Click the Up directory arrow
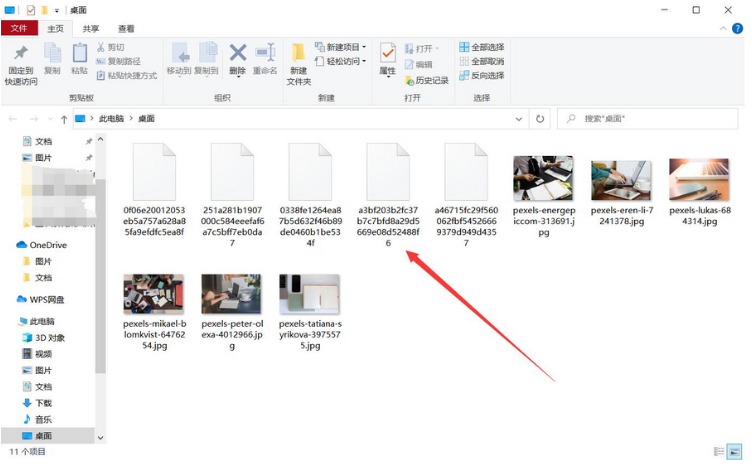752x473 pixels. [x=64, y=119]
